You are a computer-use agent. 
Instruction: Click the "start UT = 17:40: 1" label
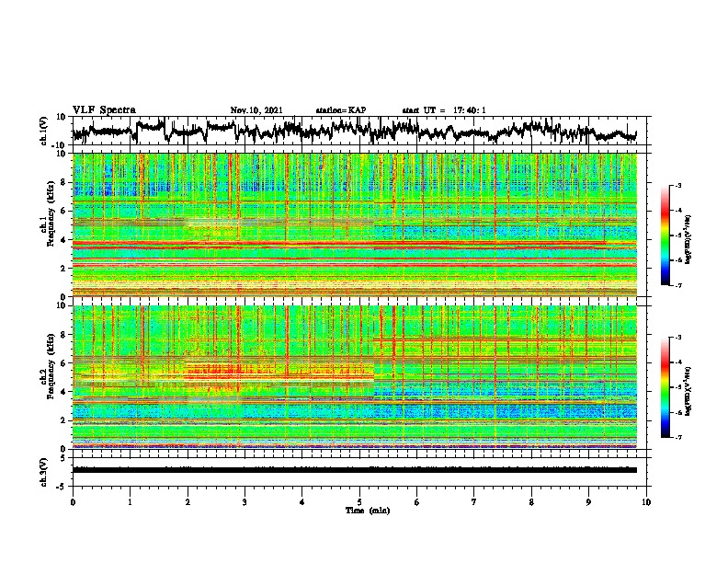(x=444, y=110)
